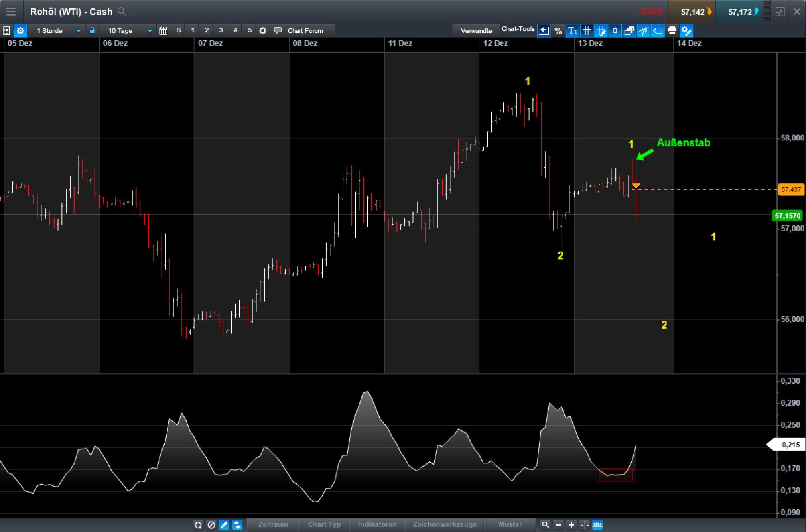
Task: Click the magnifier zoom icon at bottom right
Action: (x=546, y=524)
